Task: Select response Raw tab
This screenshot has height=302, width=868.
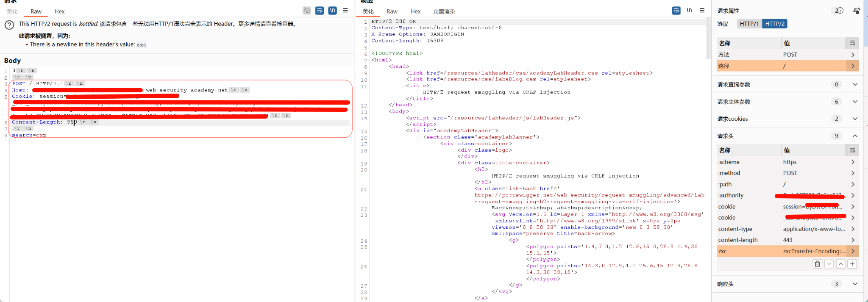Action: tap(392, 11)
